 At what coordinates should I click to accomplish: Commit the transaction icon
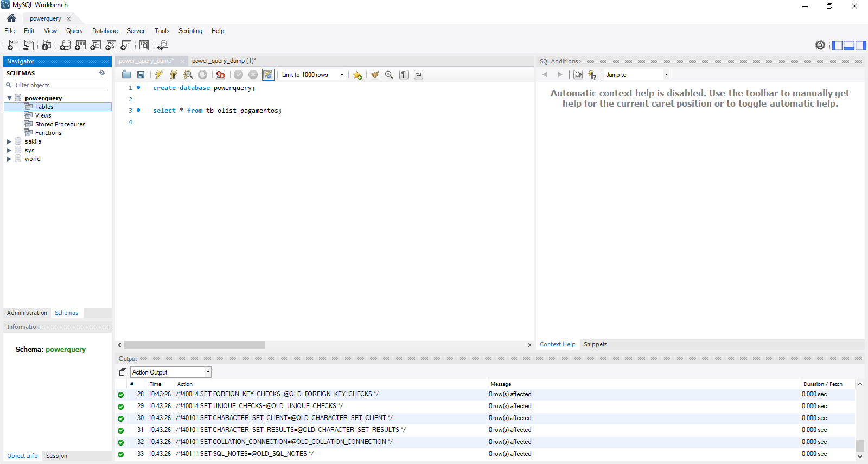238,75
